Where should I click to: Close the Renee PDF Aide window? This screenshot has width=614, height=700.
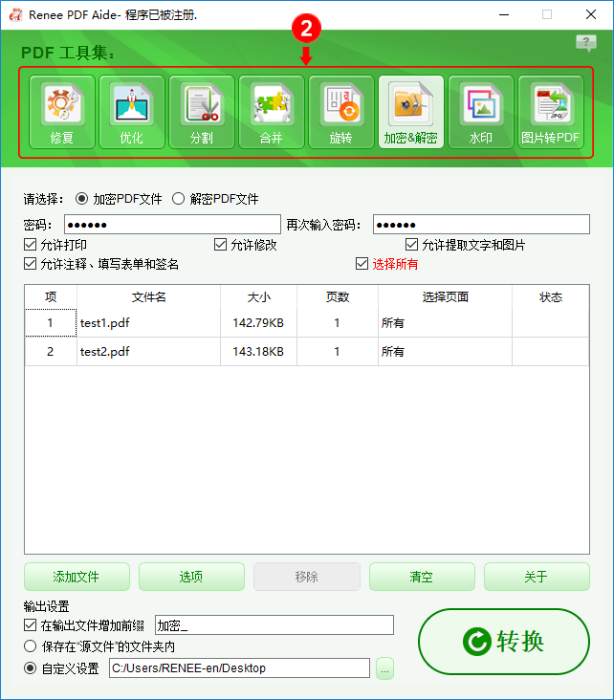pyautogui.click(x=591, y=14)
